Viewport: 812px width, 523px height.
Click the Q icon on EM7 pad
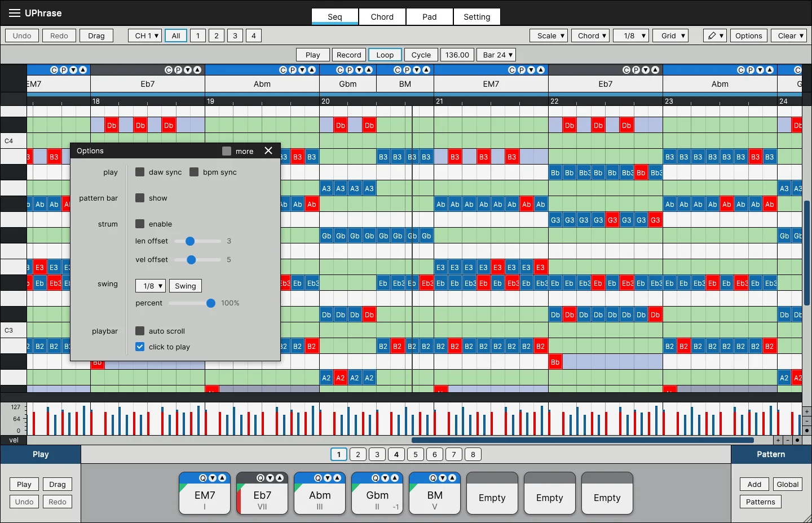(x=203, y=478)
